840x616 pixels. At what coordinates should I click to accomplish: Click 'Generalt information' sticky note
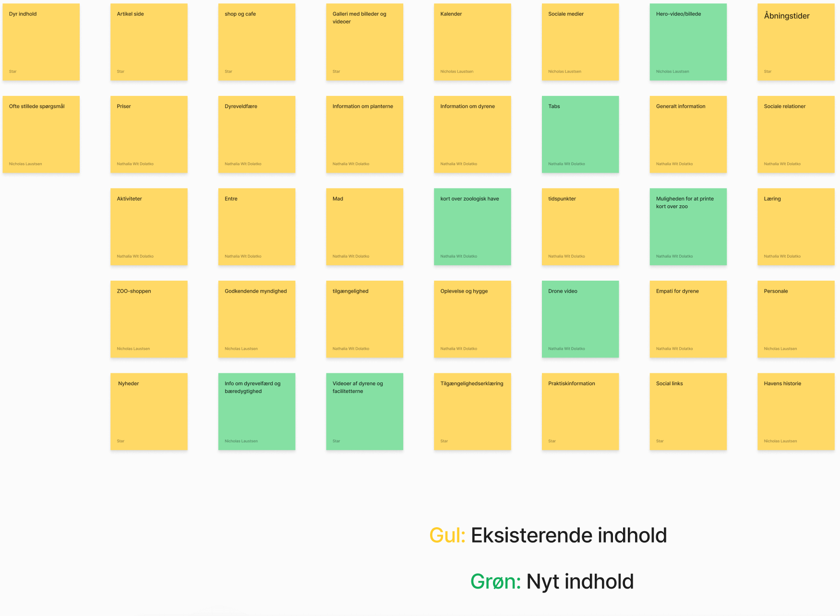pos(688,134)
